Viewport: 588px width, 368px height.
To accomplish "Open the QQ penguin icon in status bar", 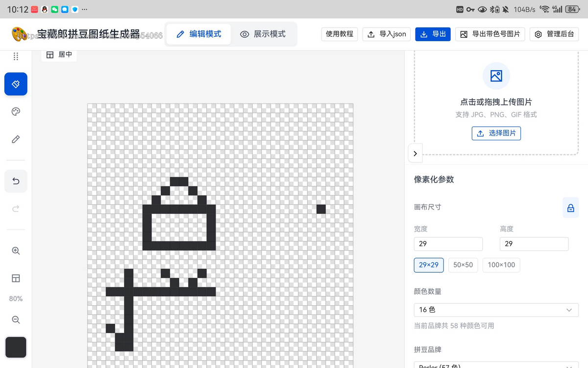I will tap(45, 9).
